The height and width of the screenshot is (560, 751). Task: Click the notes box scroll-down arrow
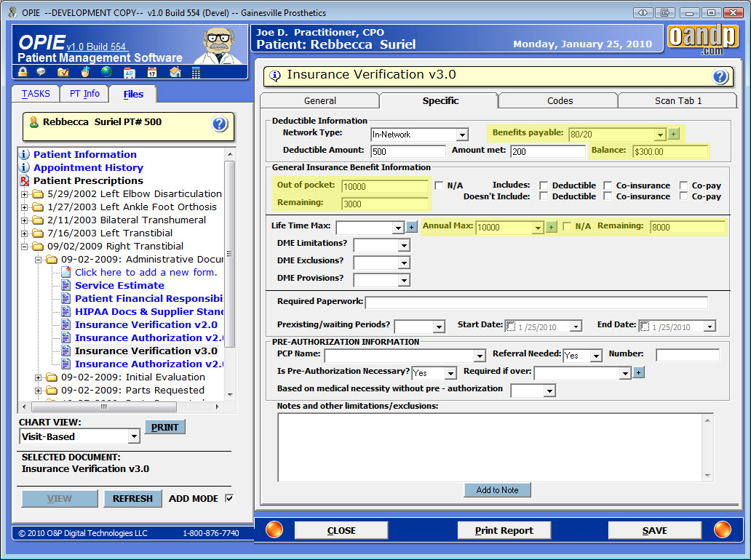(707, 476)
